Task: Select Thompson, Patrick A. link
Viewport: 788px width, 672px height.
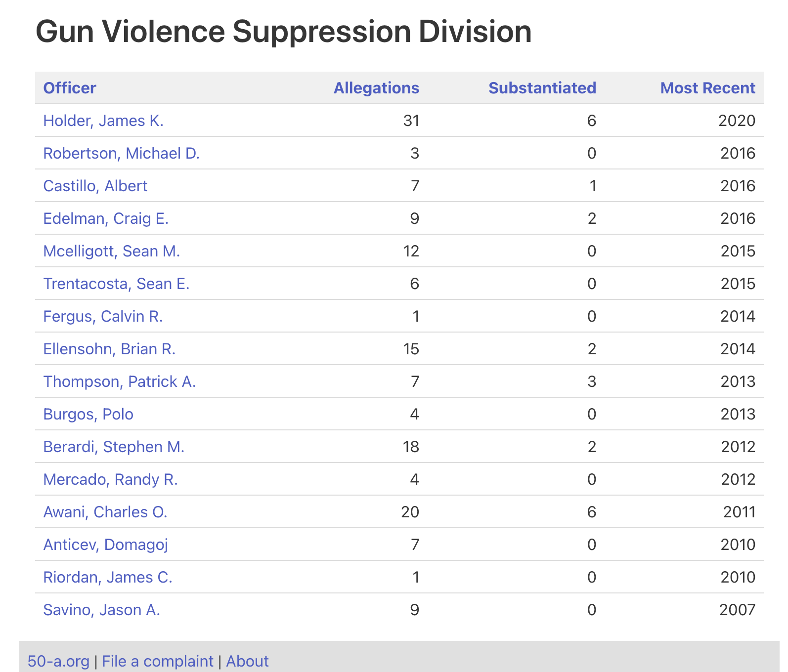Action: coord(120,381)
